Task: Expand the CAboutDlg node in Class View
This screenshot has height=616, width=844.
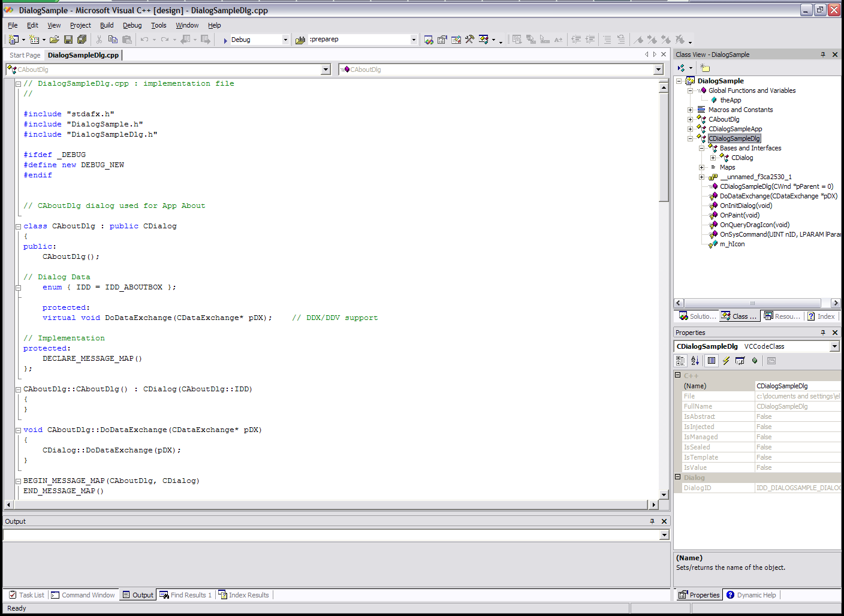Action: [x=690, y=119]
